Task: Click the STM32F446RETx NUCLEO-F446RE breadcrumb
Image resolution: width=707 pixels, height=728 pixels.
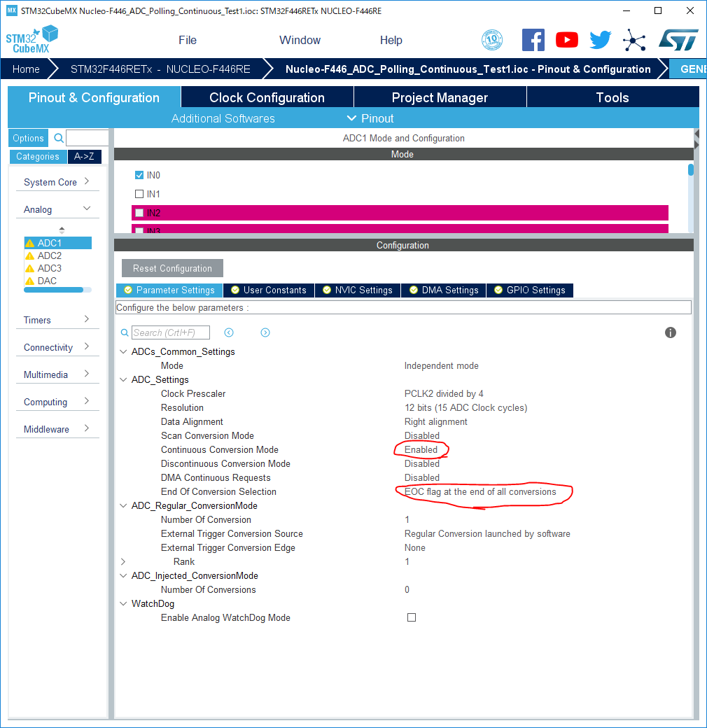Action: click(x=160, y=69)
